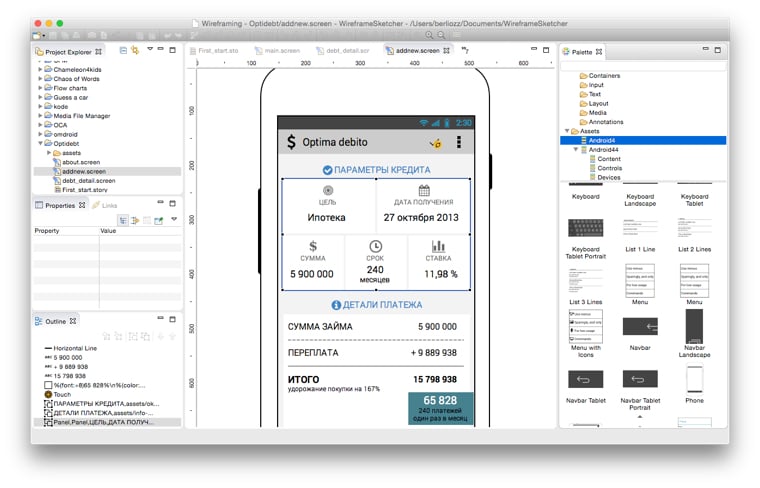The width and height of the screenshot is (760, 488).
Task: Click the bar chart icon above СТАВКА
Action: pos(439,245)
